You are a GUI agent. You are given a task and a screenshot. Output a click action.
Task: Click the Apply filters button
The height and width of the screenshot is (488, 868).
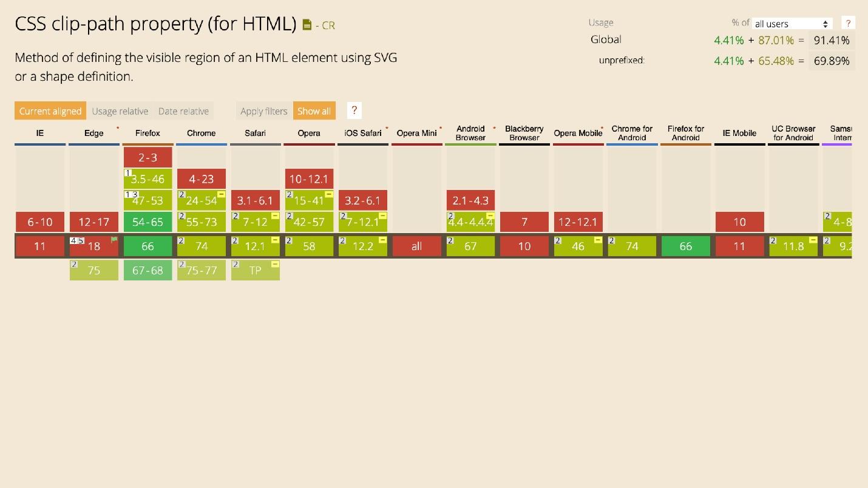coord(264,111)
